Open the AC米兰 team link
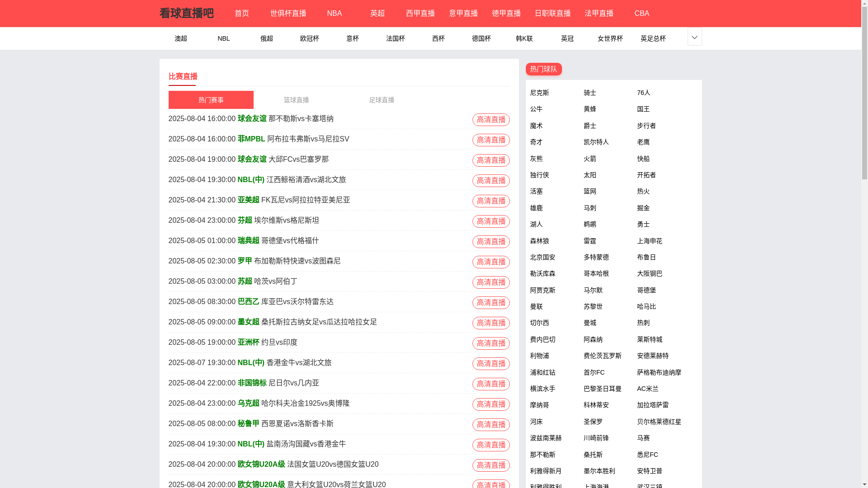 (x=648, y=389)
